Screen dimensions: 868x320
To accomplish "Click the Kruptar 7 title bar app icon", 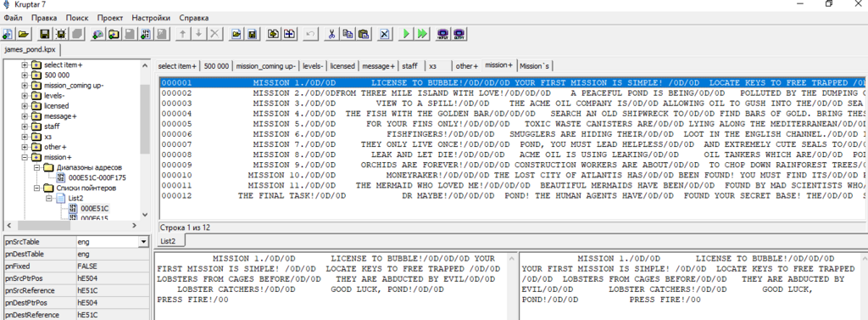I will pos(8,4).
